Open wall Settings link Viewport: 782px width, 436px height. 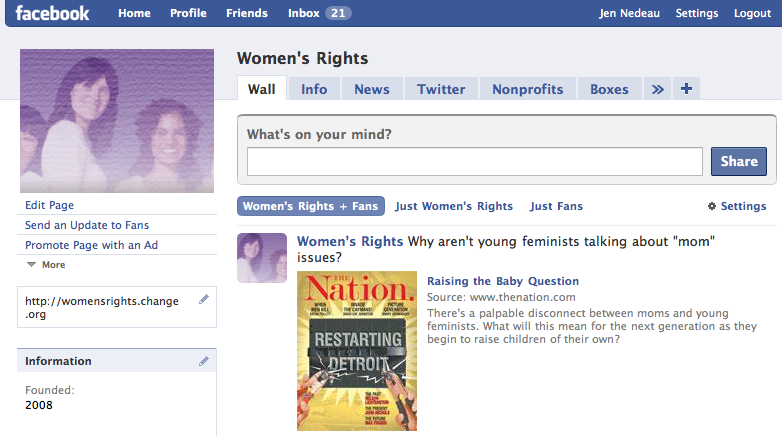(x=743, y=206)
